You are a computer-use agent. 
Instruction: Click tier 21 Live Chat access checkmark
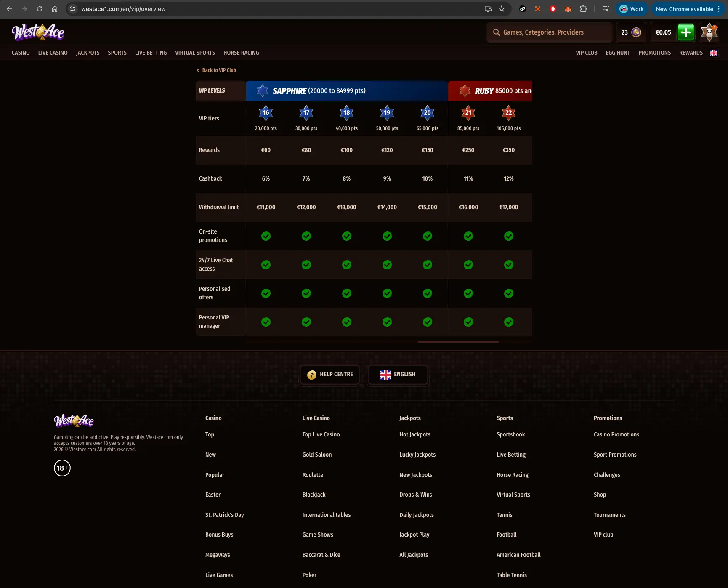point(468,265)
